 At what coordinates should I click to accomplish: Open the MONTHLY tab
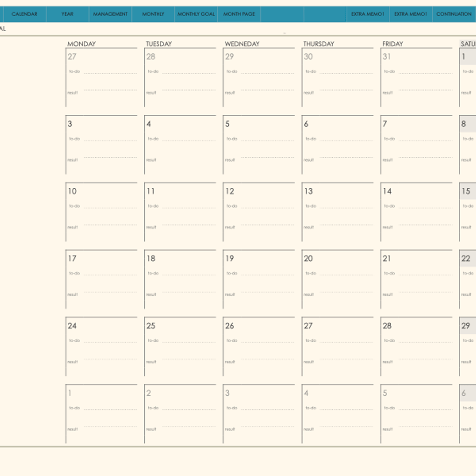[153, 14]
